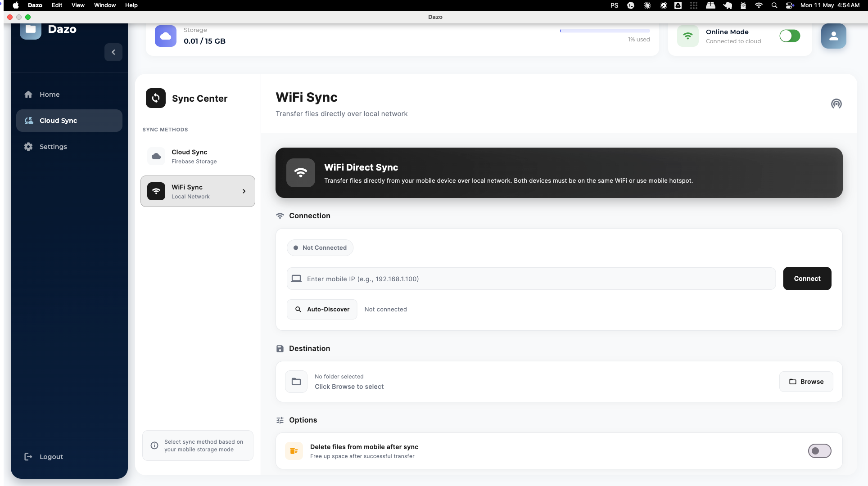
Task: Click the Not Connected status badge
Action: 320,248
